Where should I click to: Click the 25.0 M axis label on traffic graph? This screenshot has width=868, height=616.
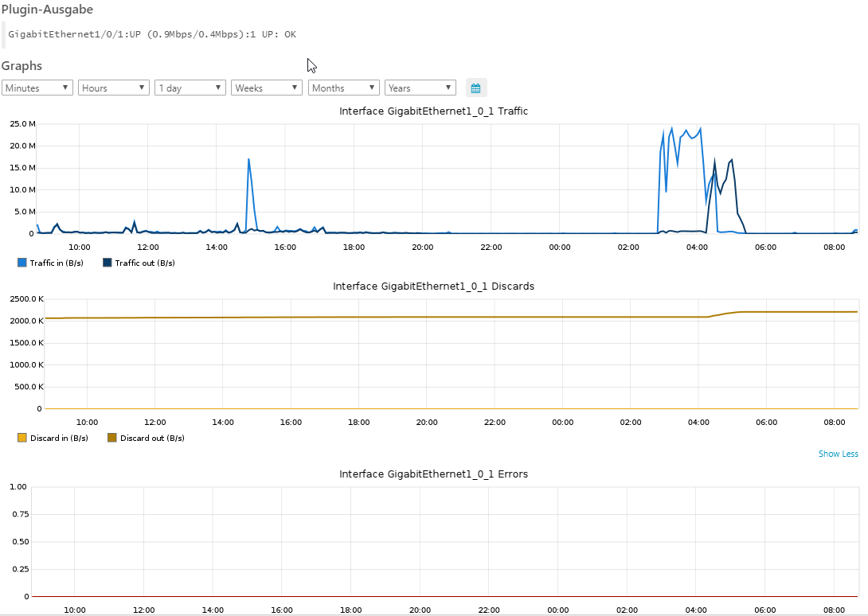pos(23,124)
